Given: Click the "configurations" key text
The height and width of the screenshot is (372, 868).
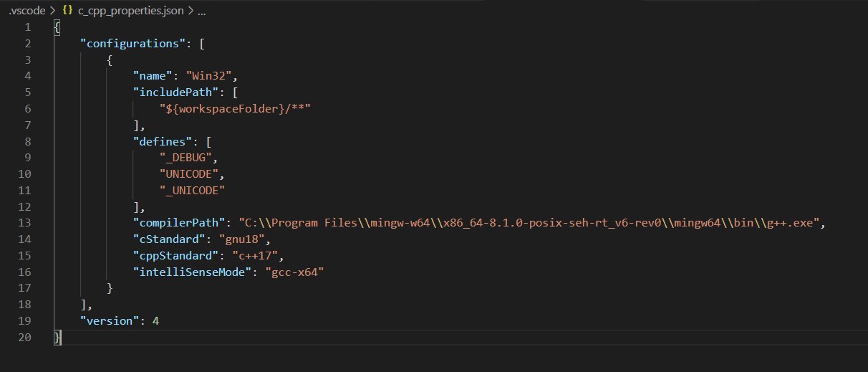Looking at the screenshot, I should point(135,43).
